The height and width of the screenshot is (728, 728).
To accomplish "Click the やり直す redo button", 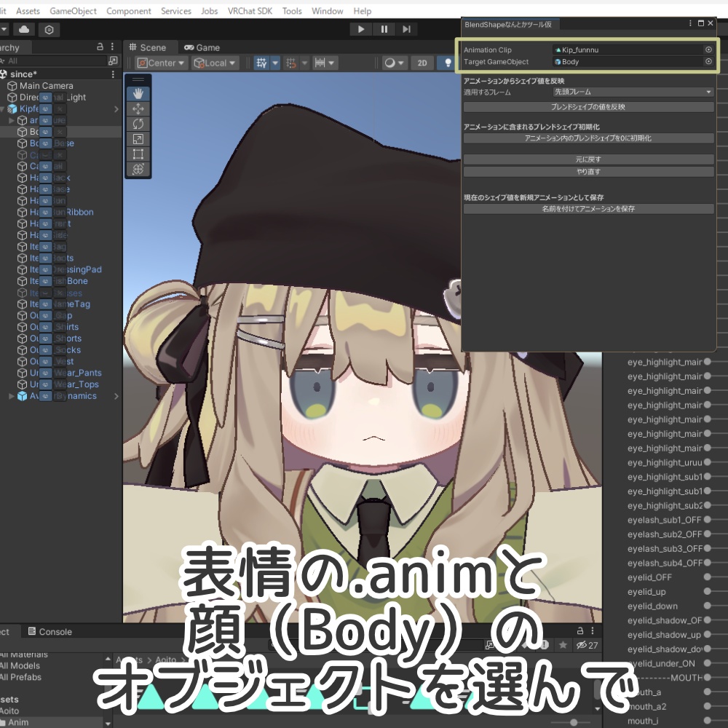I will [589, 171].
